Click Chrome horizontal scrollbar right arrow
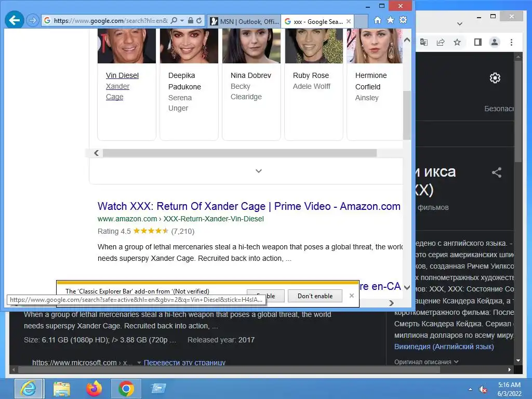The image size is (532, 399). 510,369
